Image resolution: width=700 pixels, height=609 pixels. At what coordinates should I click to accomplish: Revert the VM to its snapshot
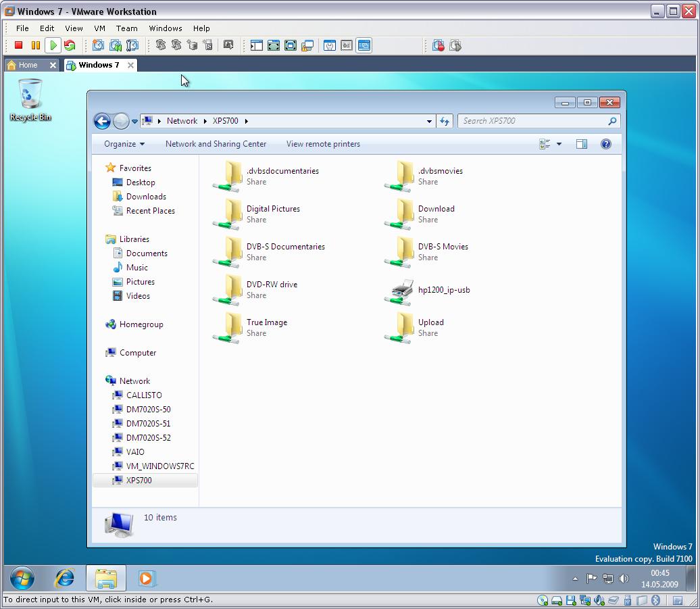pos(115,45)
